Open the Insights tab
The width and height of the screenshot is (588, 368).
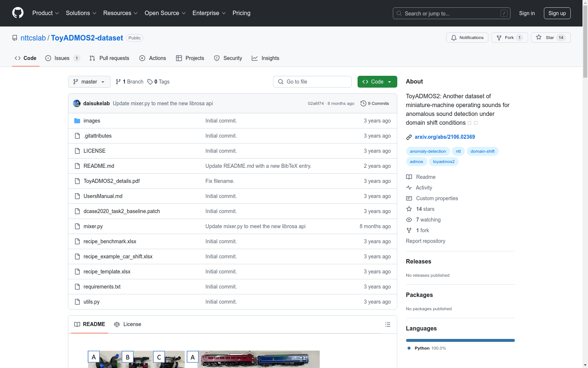pos(266,58)
